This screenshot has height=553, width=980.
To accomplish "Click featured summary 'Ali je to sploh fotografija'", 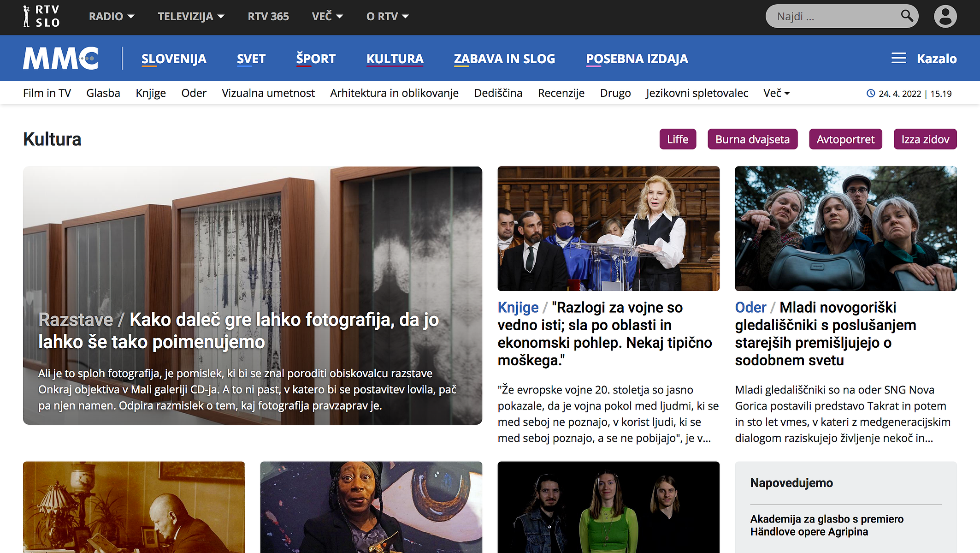I will 247,389.
